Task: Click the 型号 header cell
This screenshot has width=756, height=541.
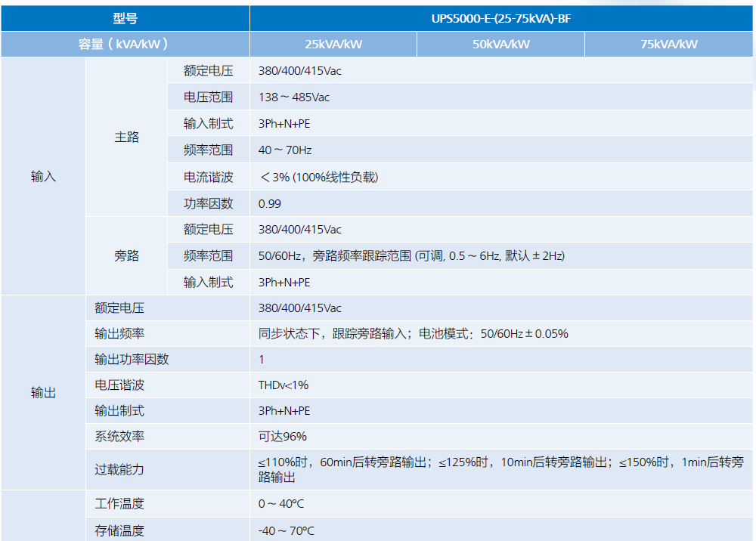Action: coord(125,19)
